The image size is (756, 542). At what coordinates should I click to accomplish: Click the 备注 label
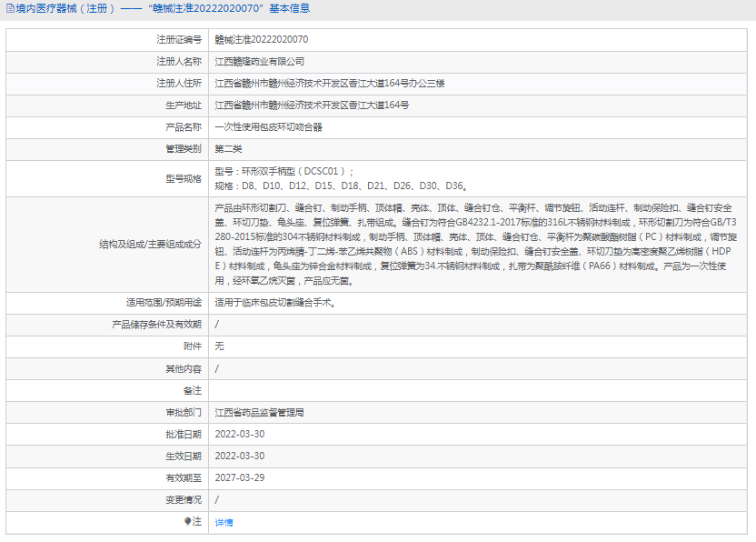pos(193,390)
